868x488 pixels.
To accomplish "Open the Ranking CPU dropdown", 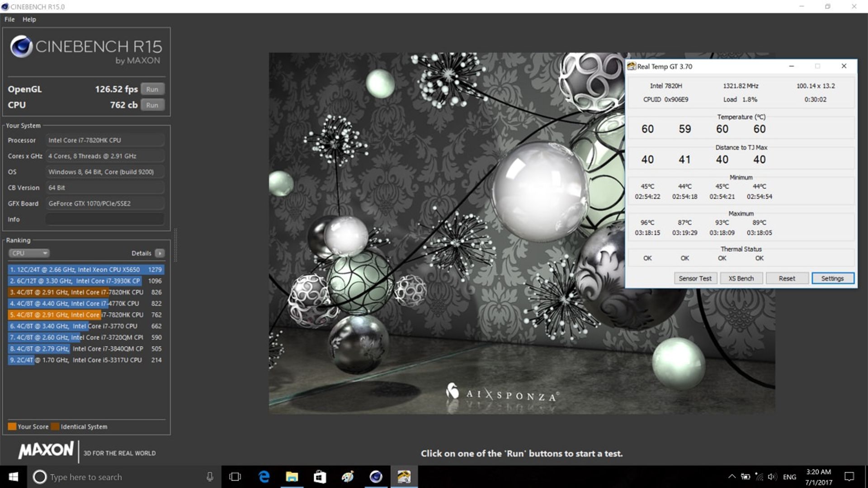I will click(x=29, y=253).
